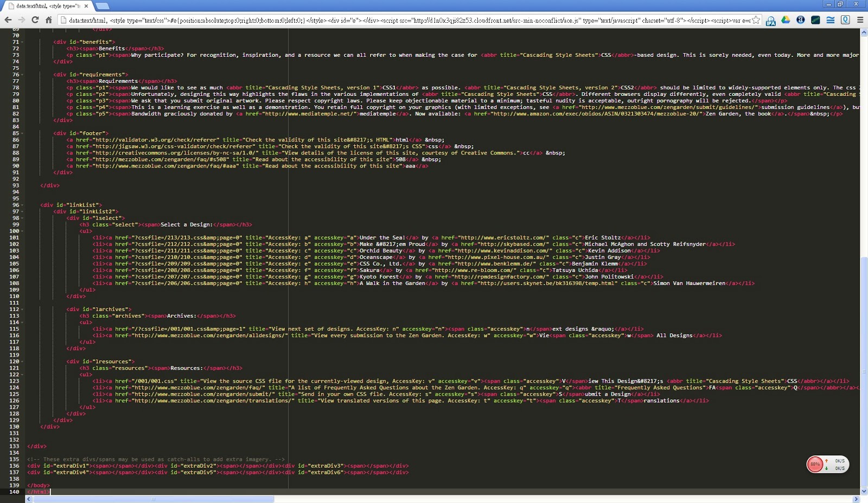Click the horizontal scrollbar right arrow
Image resolution: width=868 pixels, height=503 pixels.
pyautogui.click(x=857, y=499)
